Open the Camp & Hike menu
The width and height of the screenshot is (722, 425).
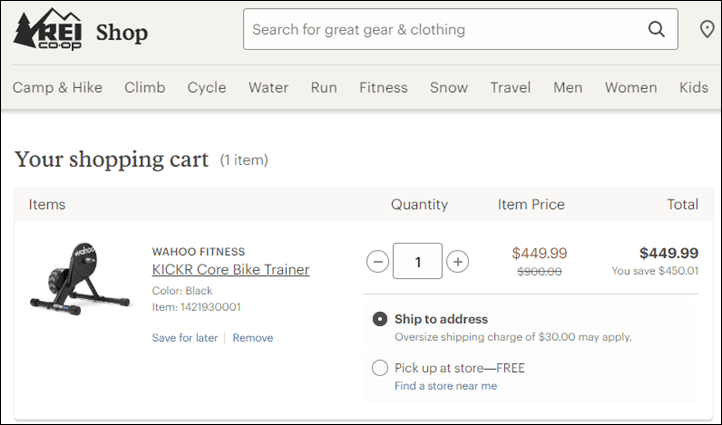pos(58,87)
